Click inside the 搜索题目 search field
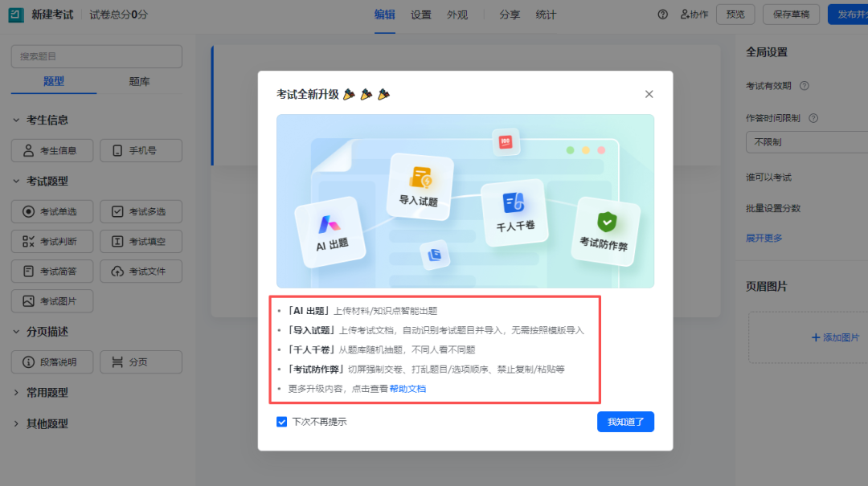This screenshot has height=486, width=868. click(96, 56)
